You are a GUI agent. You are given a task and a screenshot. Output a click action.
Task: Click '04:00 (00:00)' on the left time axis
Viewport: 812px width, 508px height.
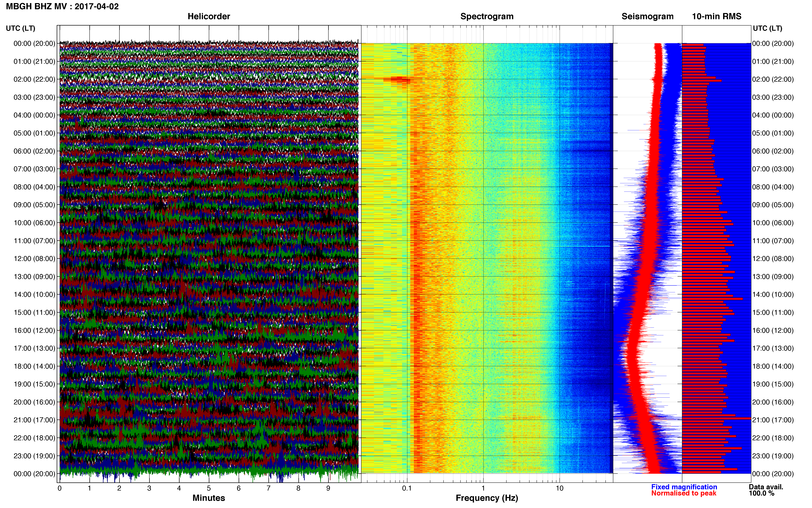click(x=34, y=115)
